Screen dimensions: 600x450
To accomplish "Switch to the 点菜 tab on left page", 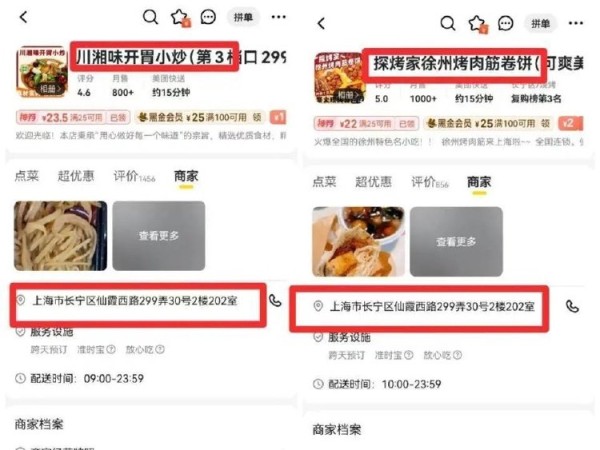I will [27, 176].
